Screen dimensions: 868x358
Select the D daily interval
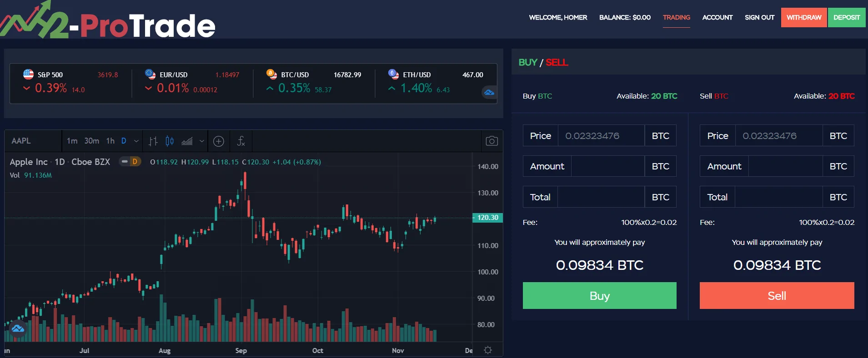(x=124, y=141)
